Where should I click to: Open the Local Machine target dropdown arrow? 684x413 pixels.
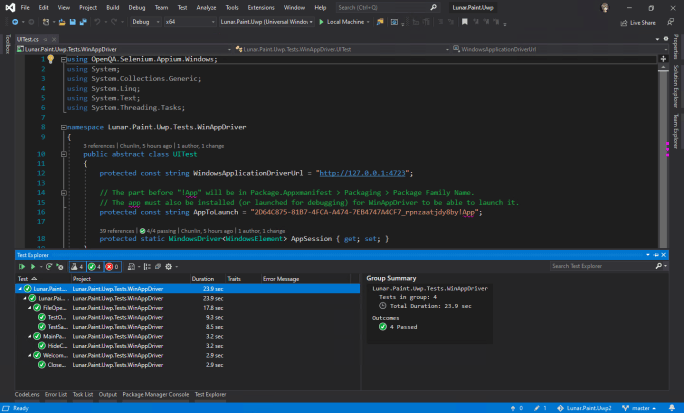click(x=368, y=22)
